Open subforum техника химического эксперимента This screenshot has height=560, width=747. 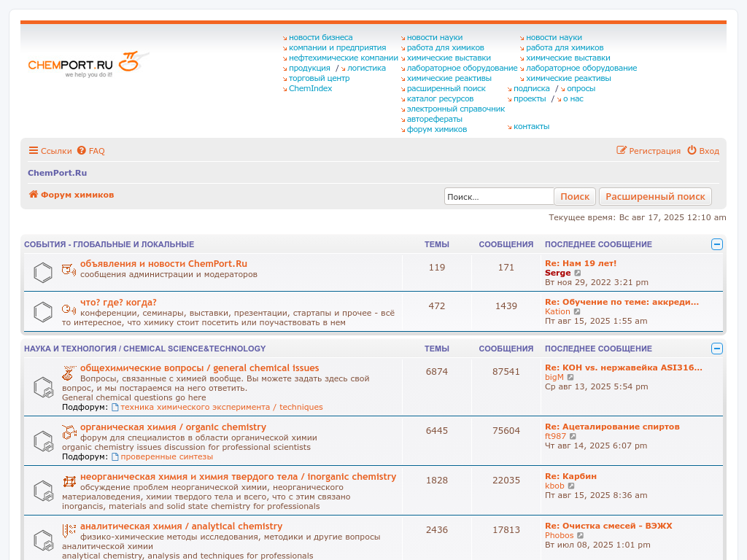[221, 407]
